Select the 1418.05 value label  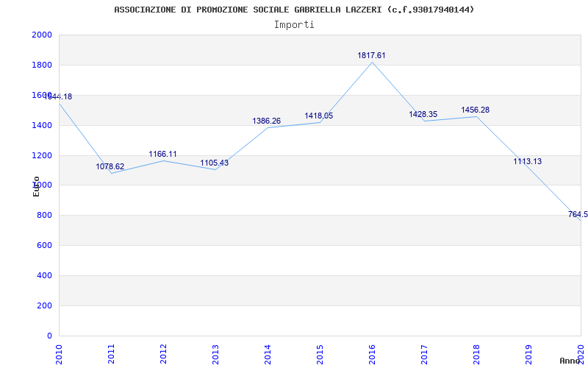(319, 116)
